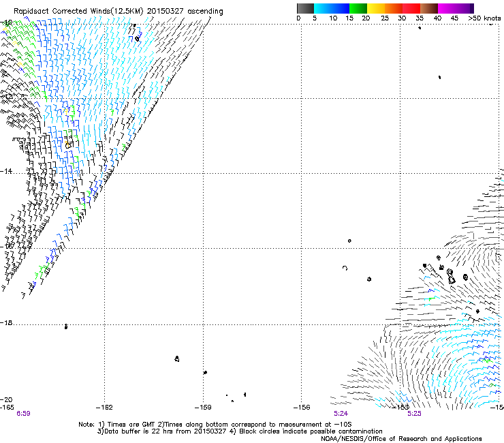
Task: Click the gray 0-5 knots color band
Action: [305, 8]
